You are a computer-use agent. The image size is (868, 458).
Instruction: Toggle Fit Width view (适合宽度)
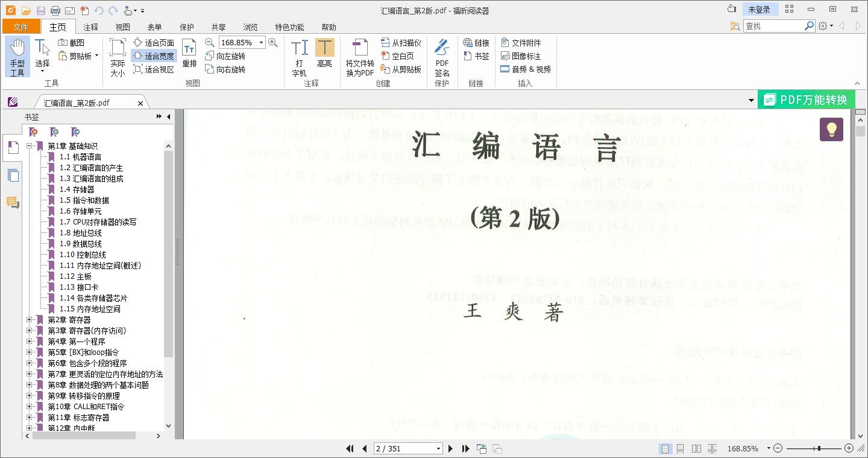(154, 56)
